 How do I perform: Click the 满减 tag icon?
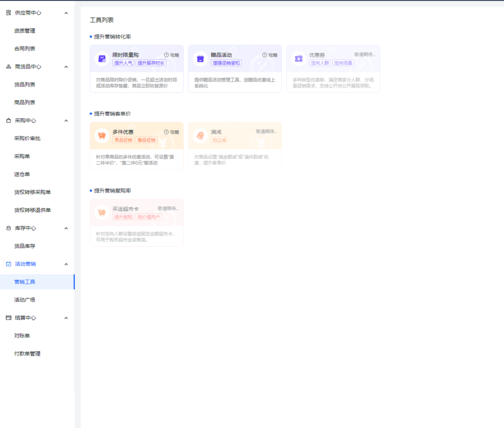click(x=200, y=136)
